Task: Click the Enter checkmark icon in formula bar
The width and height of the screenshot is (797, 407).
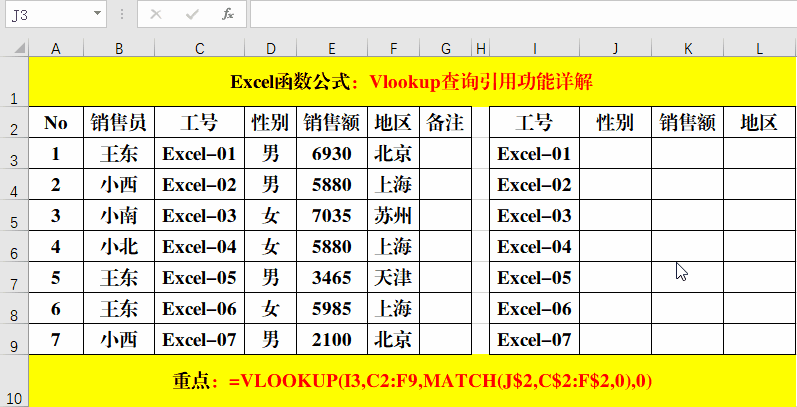Action: [x=192, y=14]
